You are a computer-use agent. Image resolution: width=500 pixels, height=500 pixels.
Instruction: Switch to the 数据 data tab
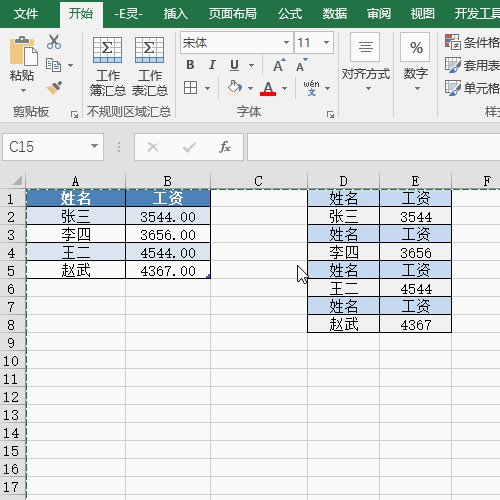point(335,14)
